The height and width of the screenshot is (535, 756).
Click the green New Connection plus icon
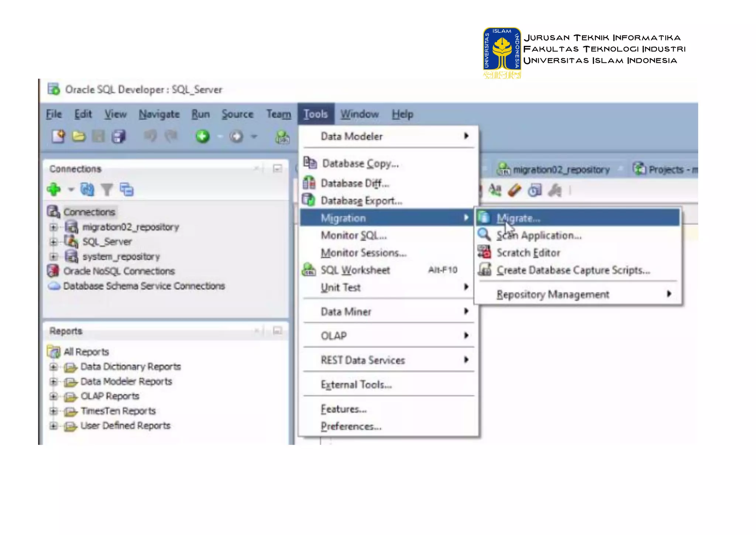tap(54, 190)
